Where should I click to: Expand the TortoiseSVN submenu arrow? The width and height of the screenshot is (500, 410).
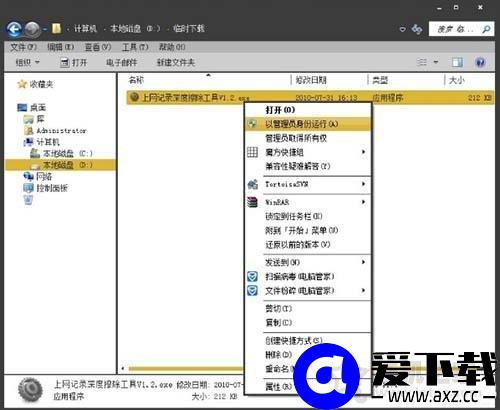click(364, 184)
